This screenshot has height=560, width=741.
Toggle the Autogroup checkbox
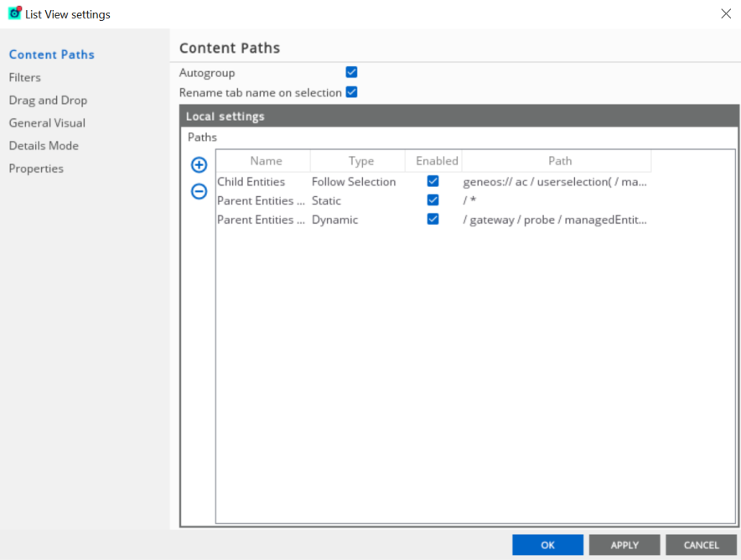point(352,73)
